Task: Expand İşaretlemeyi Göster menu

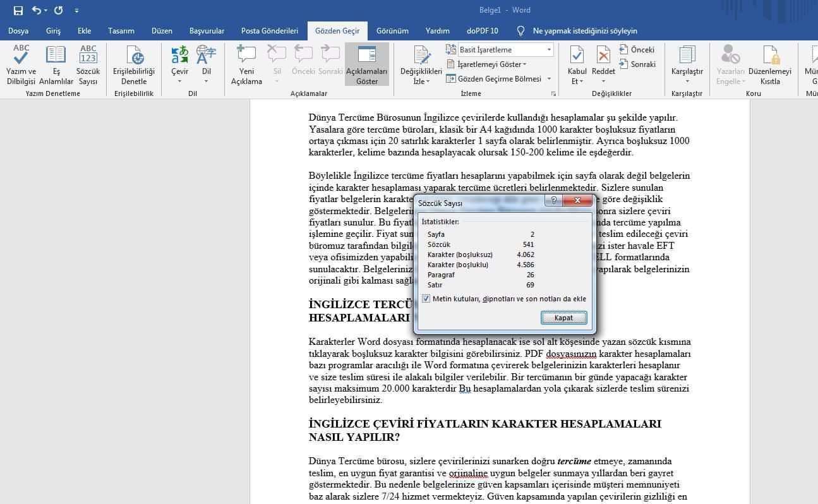Action: click(x=486, y=64)
